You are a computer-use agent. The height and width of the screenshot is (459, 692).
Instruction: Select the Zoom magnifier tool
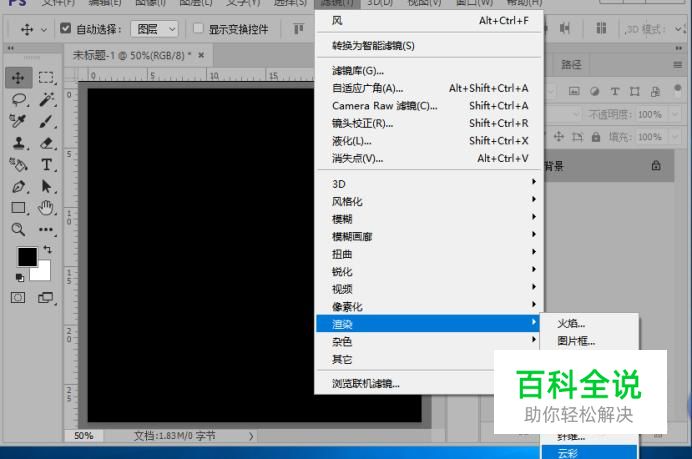coord(18,230)
